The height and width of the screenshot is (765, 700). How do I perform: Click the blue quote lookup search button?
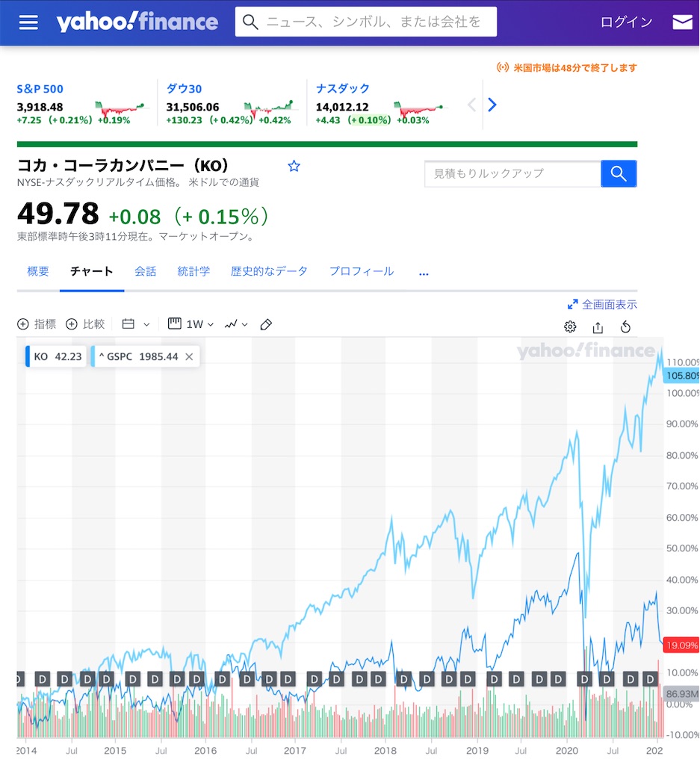pos(619,173)
